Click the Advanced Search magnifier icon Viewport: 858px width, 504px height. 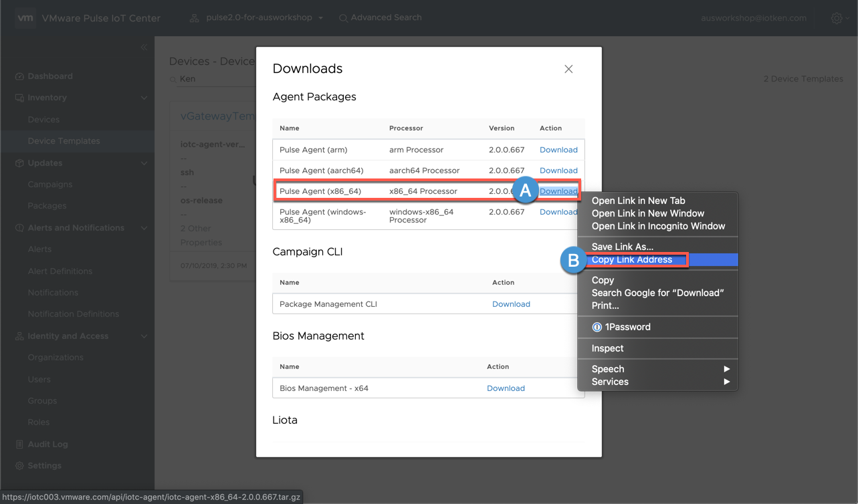click(343, 18)
